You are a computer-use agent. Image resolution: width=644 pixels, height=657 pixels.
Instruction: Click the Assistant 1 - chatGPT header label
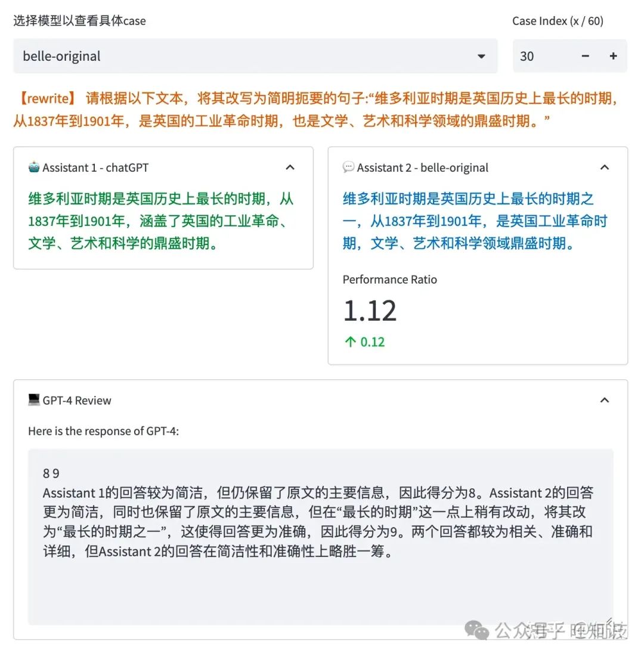pos(95,168)
